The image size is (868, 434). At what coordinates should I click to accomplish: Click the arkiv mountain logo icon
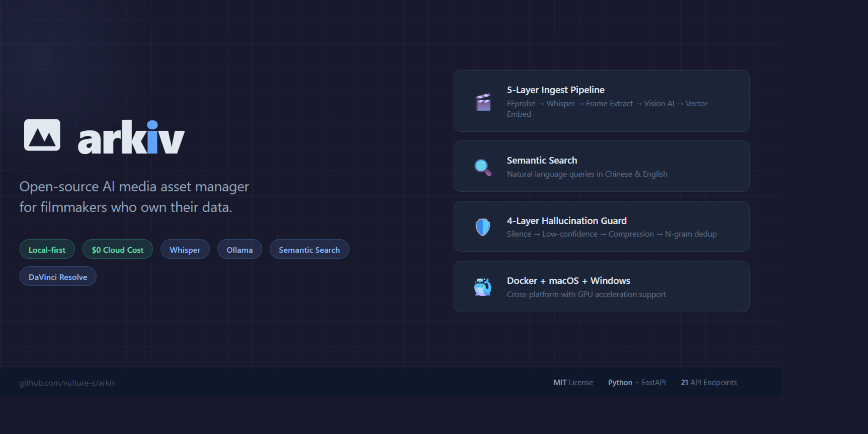(42, 135)
